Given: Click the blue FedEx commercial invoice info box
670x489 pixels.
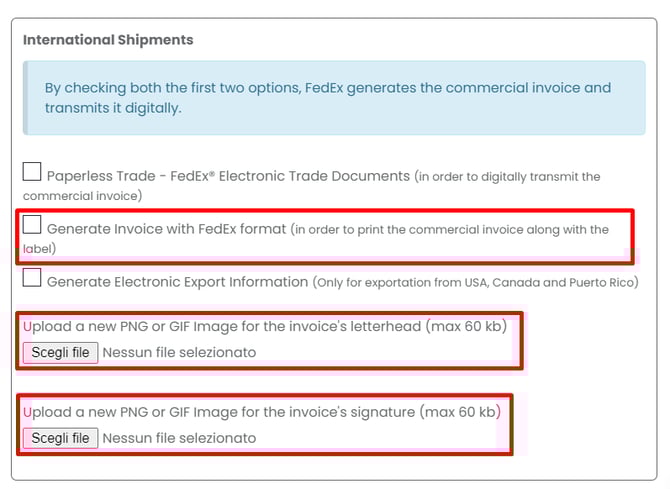Looking at the screenshot, I should (x=334, y=97).
